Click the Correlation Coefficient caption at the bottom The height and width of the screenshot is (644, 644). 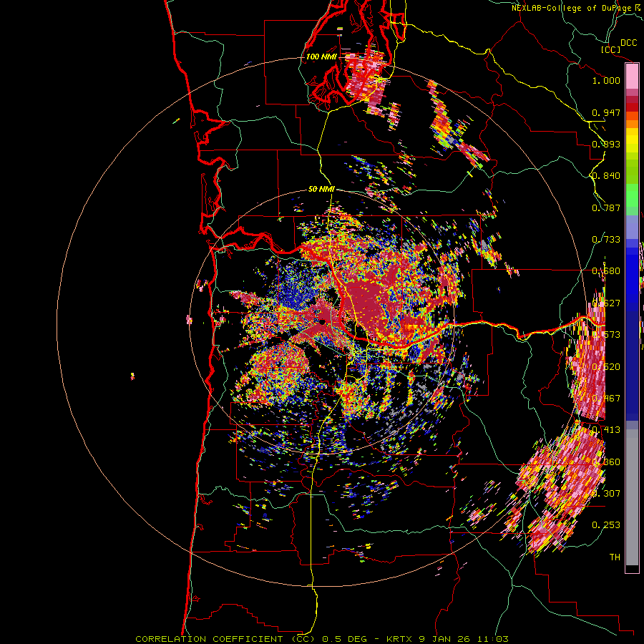(x=322, y=639)
